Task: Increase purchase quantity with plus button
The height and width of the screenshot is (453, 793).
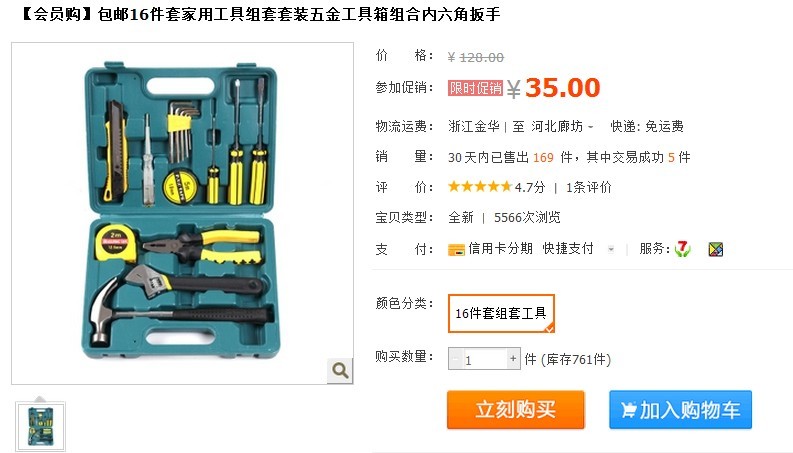Action: [x=513, y=358]
